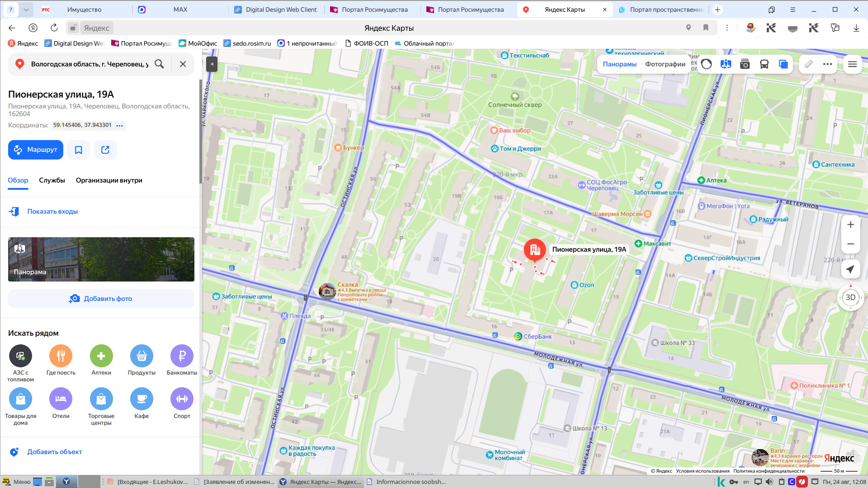Viewport: 868px width, 488px height.
Task: Search nearby Аптеки
Action: coord(101,360)
